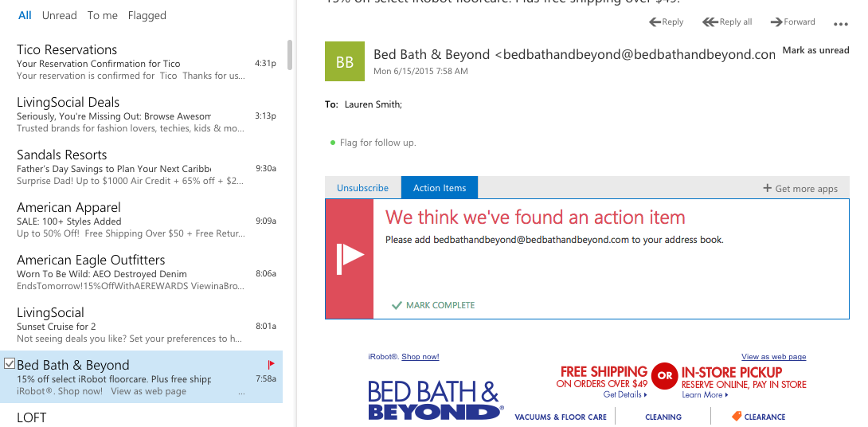Image resolution: width=868 pixels, height=427 pixels.
Task: Click date Mon 6/15/2015 7:58 AM
Action: (x=420, y=71)
